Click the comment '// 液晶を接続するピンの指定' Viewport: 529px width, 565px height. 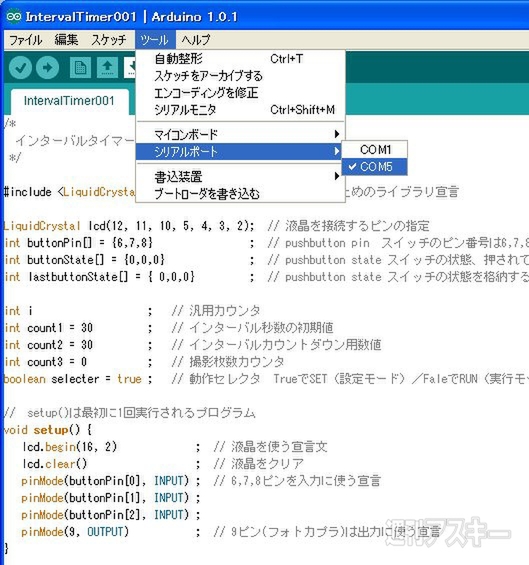(348, 226)
